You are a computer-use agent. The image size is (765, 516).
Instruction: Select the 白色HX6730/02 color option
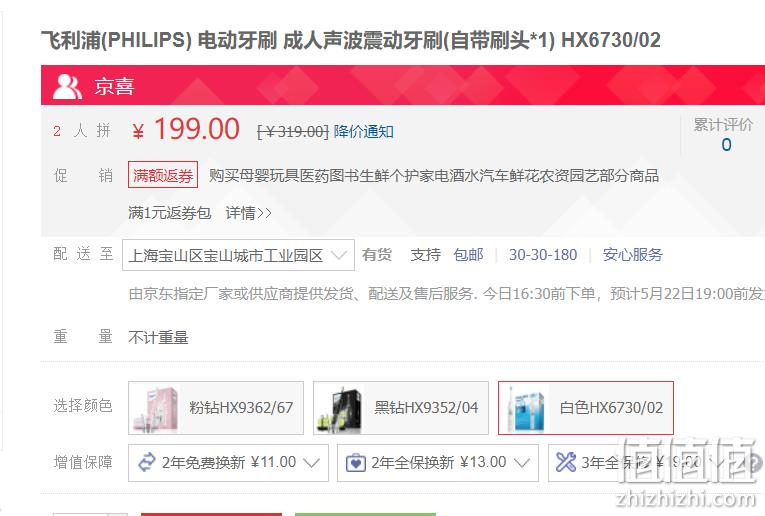point(585,408)
